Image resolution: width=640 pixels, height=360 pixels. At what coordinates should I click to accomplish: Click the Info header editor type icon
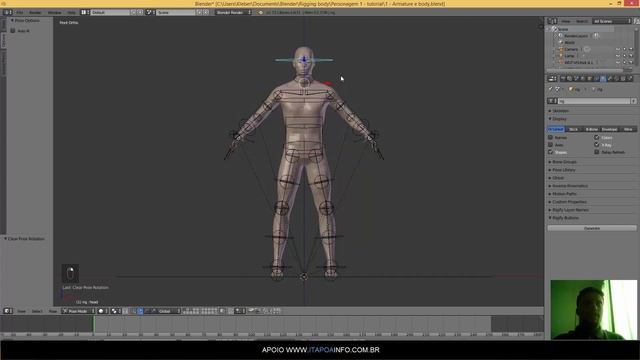8,12
